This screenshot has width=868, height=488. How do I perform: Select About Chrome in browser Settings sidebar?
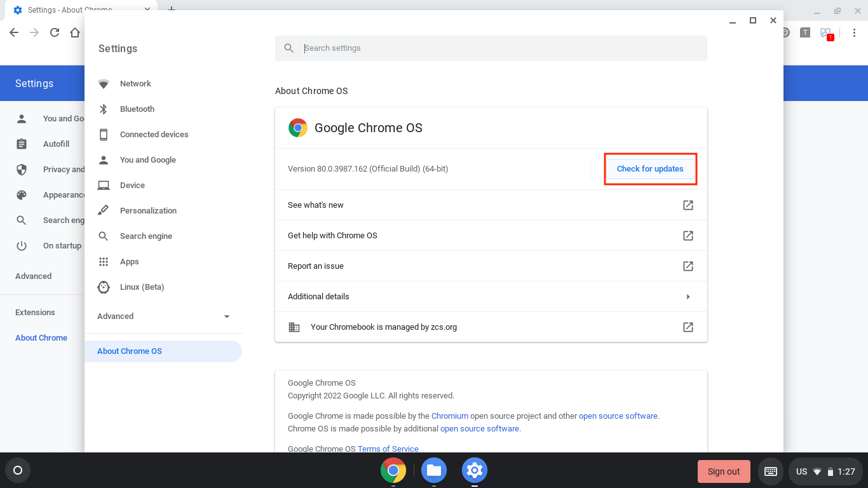[x=41, y=338]
